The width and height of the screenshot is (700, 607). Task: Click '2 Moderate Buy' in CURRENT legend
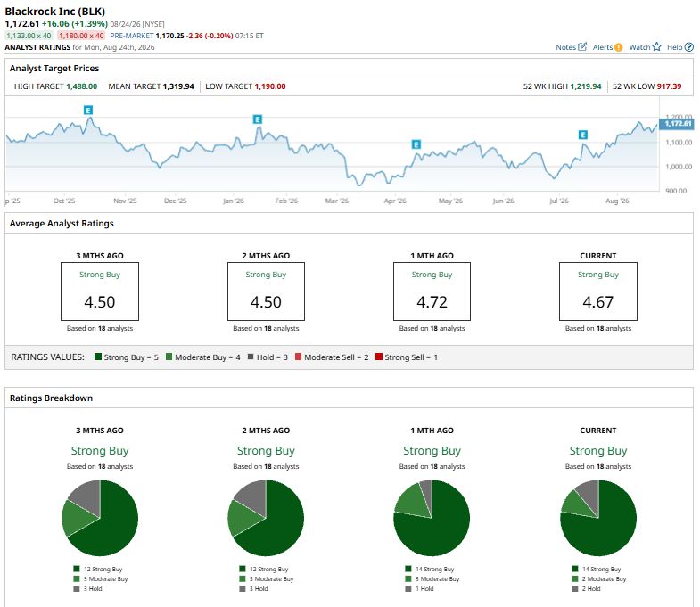tap(604, 578)
